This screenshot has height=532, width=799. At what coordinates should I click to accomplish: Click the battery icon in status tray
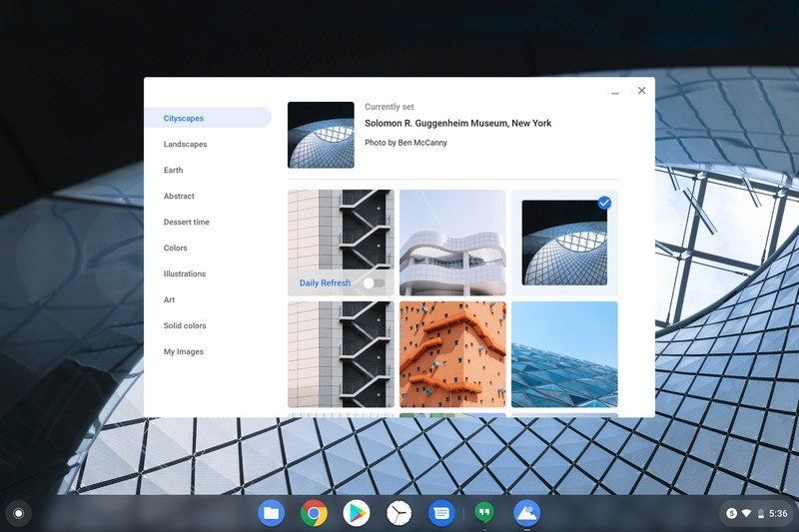(x=761, y=513)
